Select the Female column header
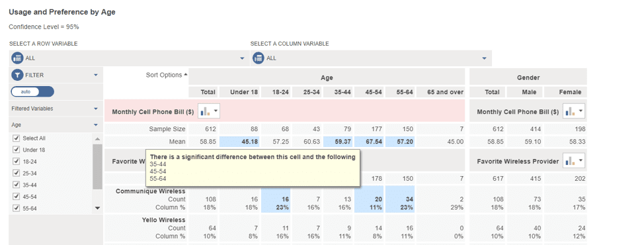The image size is (644, 245). click(570, 92)
